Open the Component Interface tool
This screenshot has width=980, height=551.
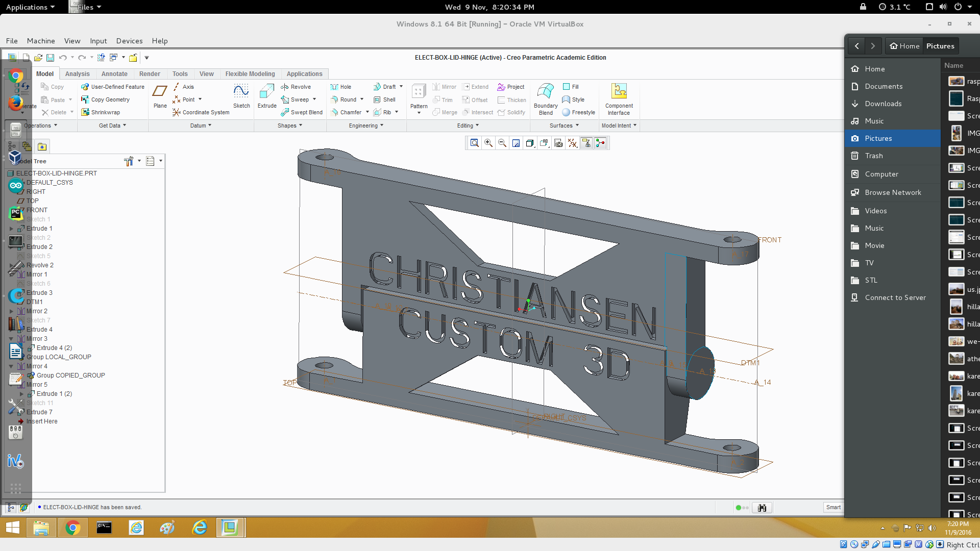tap(619, 98)
